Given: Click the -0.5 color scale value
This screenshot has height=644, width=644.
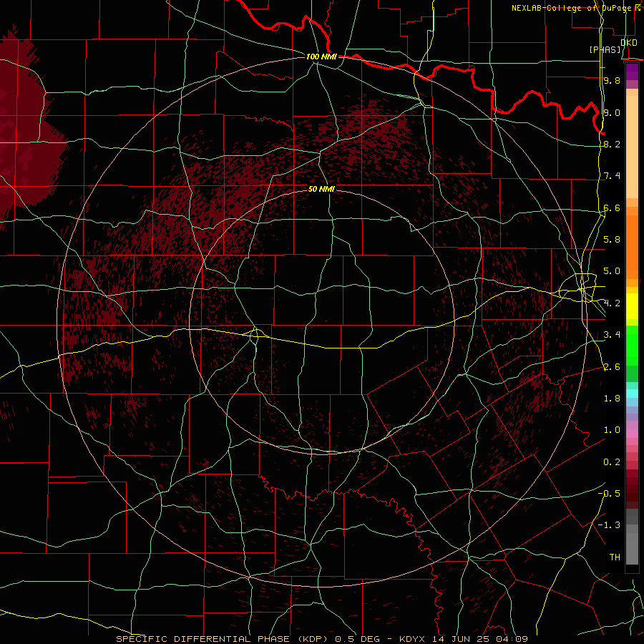Looking at the screenshot, I should point(609,494).
